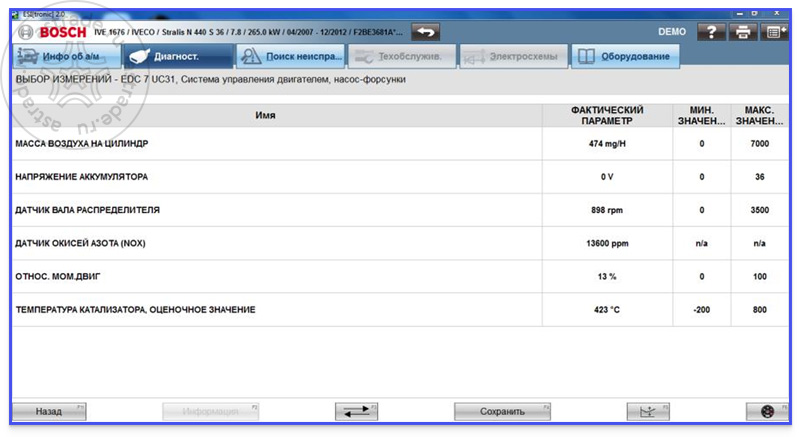This screenshot has width=799, height=437.
Task: Click the Информация button
Action: (210, 412)
